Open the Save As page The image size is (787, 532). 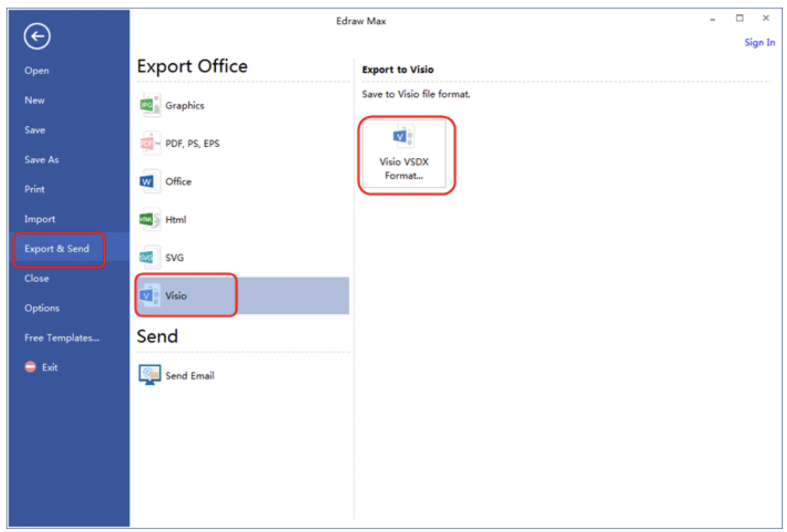pyautogui.click(x=42, y=160)
